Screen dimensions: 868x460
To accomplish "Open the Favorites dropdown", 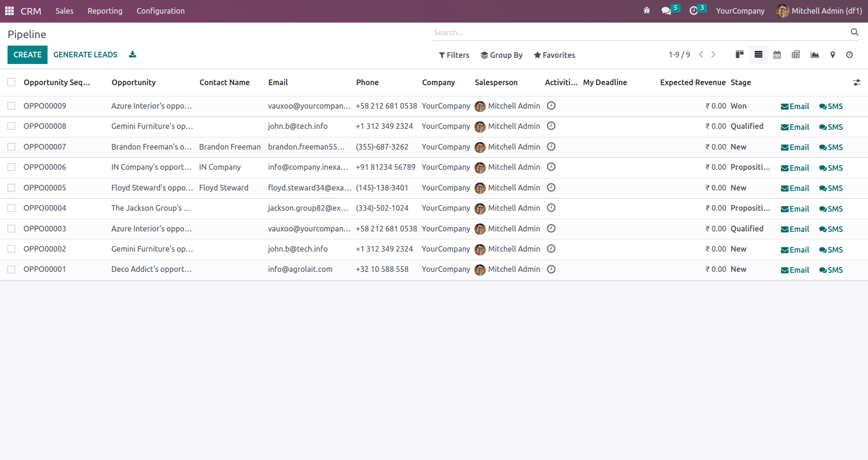I will click(555, 55).
